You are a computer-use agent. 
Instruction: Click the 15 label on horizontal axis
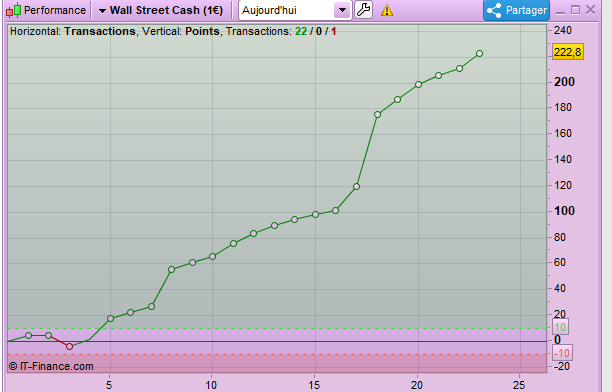click(314, 385)
